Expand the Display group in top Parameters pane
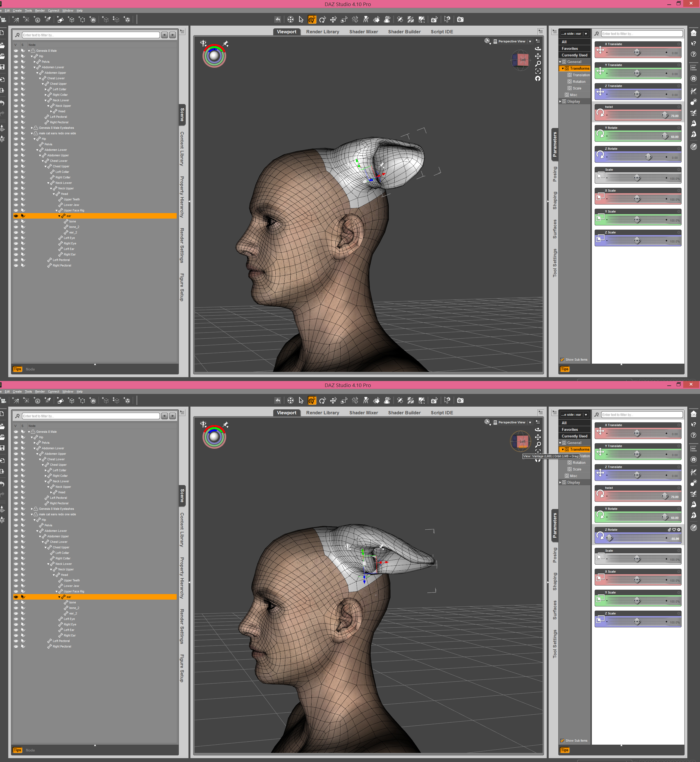The width and height of the screenshot is (700, 762). (x=560, y=102)
